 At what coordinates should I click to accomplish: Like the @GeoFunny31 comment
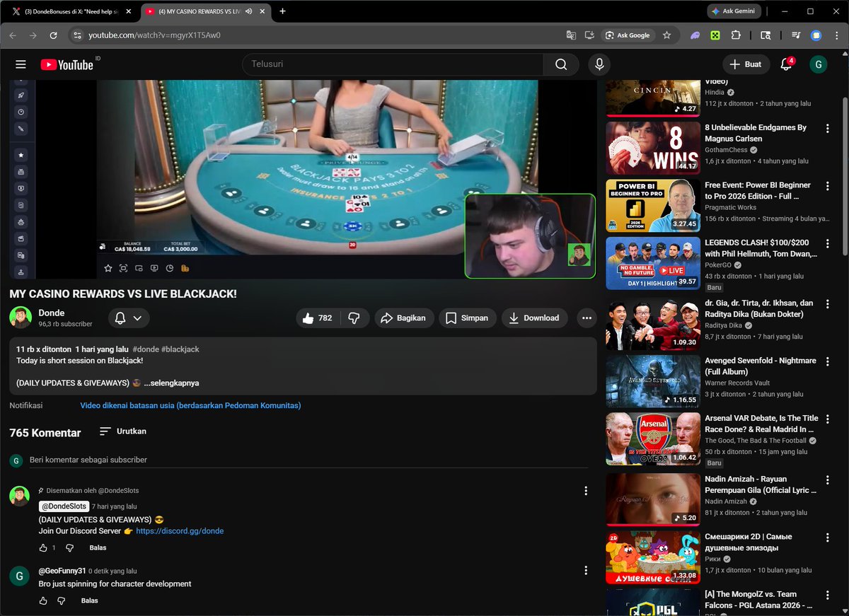43,601
